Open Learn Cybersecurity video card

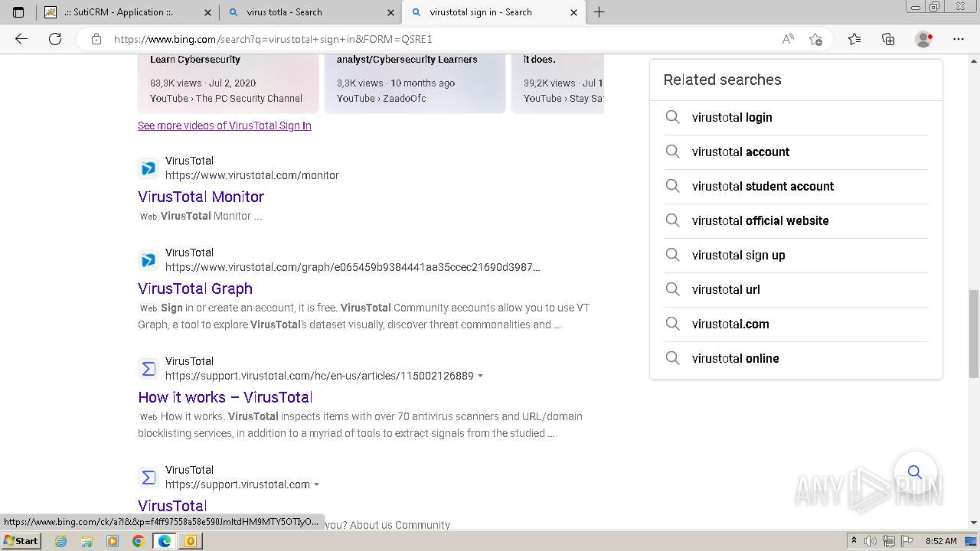tap(228, 83)
